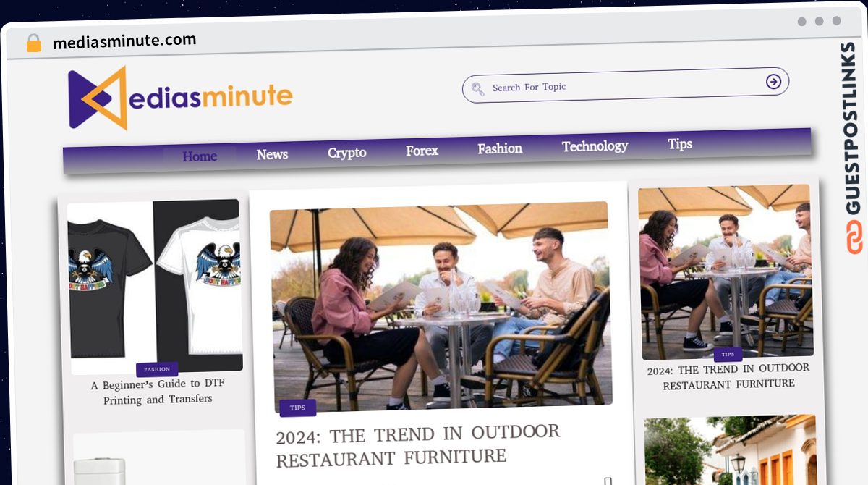Screen dimensions: 868x485
Task: Open the Tips menu item
Action: point(680,144)
